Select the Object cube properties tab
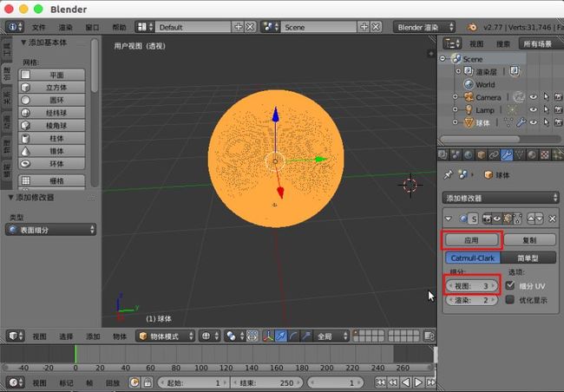 tap(481, 155)
